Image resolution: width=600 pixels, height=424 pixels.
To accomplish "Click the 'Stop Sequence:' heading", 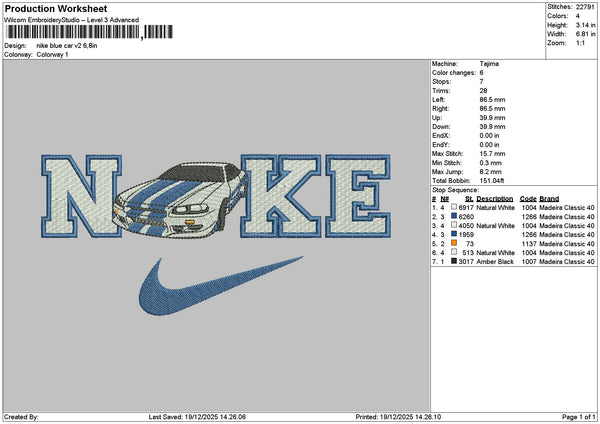I will (x=455, y=190).
